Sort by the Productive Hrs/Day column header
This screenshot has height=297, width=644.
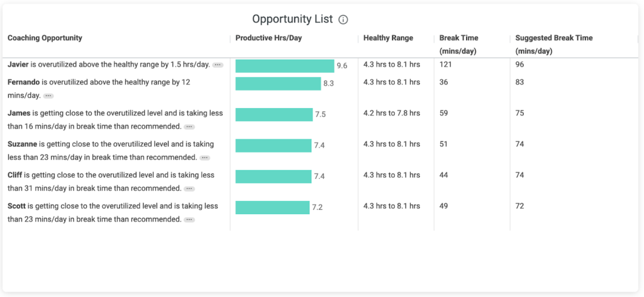(269, 38)
